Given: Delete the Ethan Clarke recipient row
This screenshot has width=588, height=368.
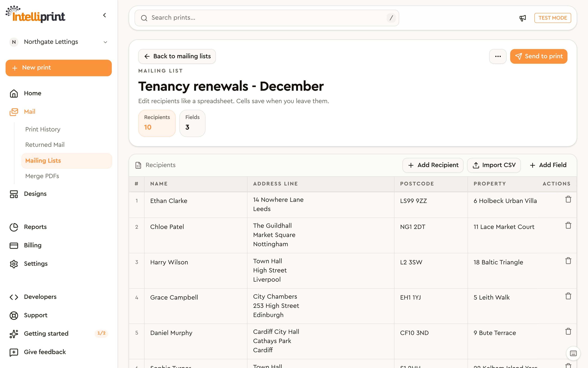Looking at the screenshot, I should [568, 199].
